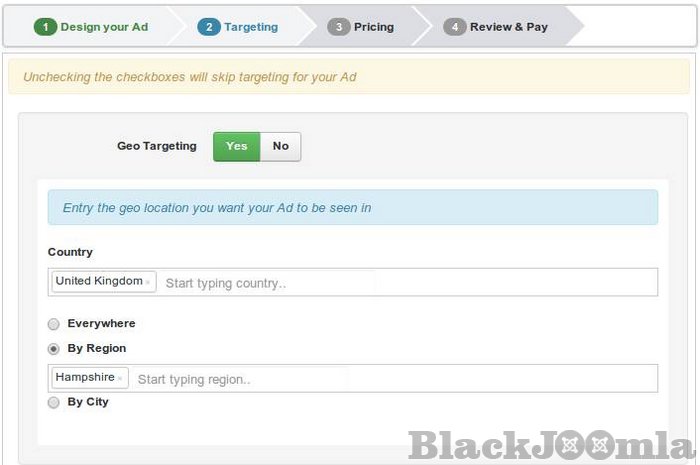This screenshot has width=700, height=465.
Task: Click the green number 1 step badge
Action: [x=45, y=27]
